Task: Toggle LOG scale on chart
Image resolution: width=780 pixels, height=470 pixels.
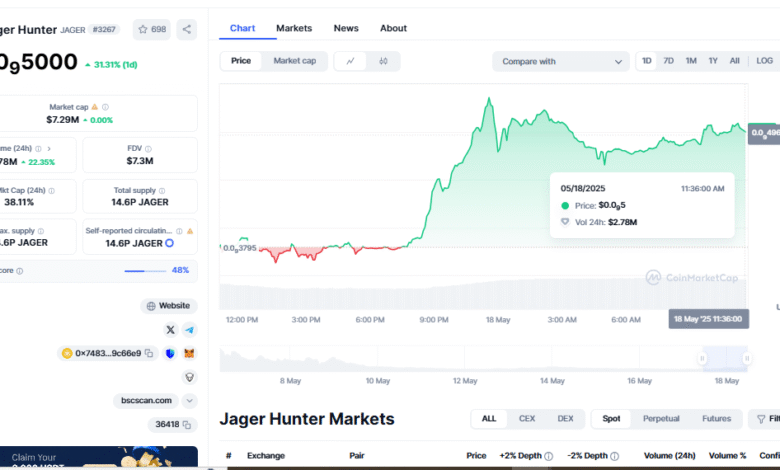Action: 765,61
